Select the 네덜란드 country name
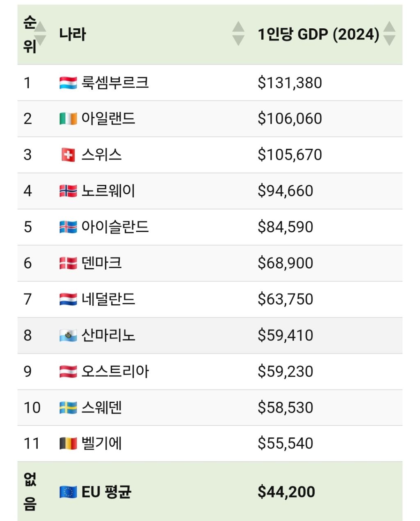Screen dimensions: 420x521 coord(108,299)
